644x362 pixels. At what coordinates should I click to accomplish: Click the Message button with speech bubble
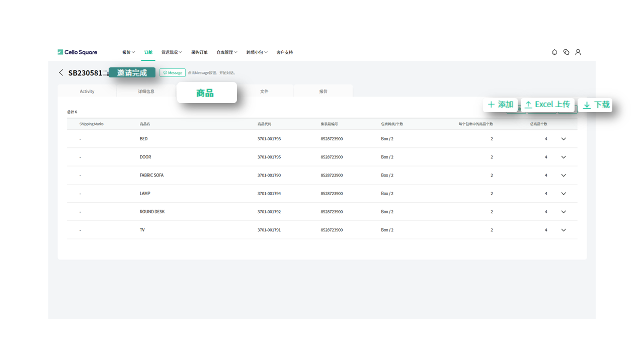pyautogui.click(x=173, y=73)
